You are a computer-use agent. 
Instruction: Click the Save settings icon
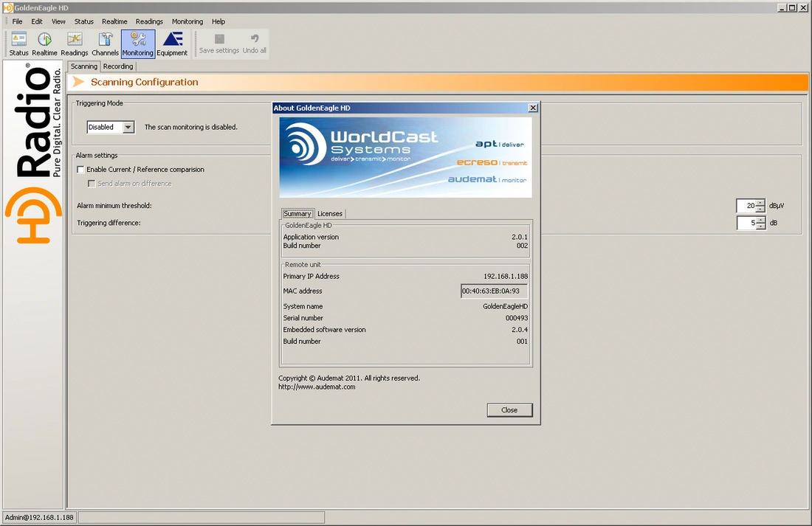pos(219,44)
